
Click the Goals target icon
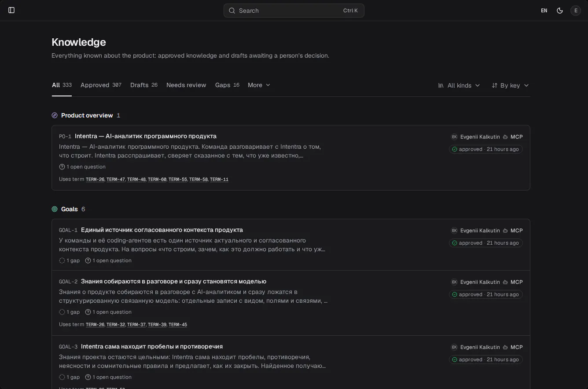(55, 209)
